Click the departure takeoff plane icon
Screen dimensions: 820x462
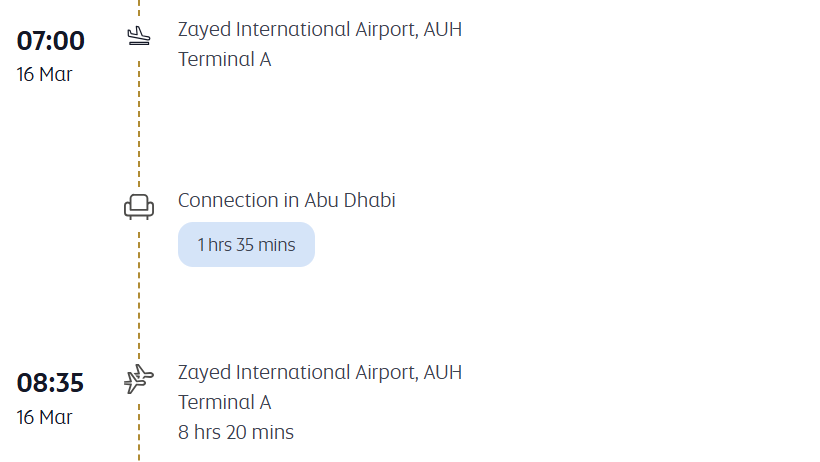(139, 379)
